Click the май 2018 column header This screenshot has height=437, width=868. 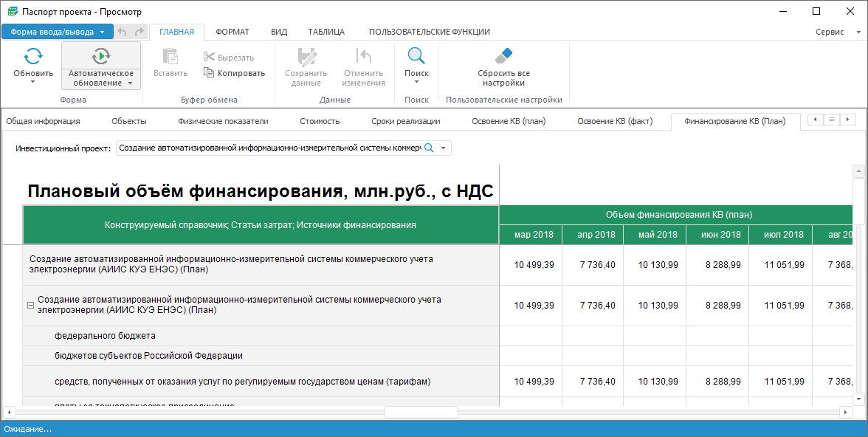click(655, 234)
